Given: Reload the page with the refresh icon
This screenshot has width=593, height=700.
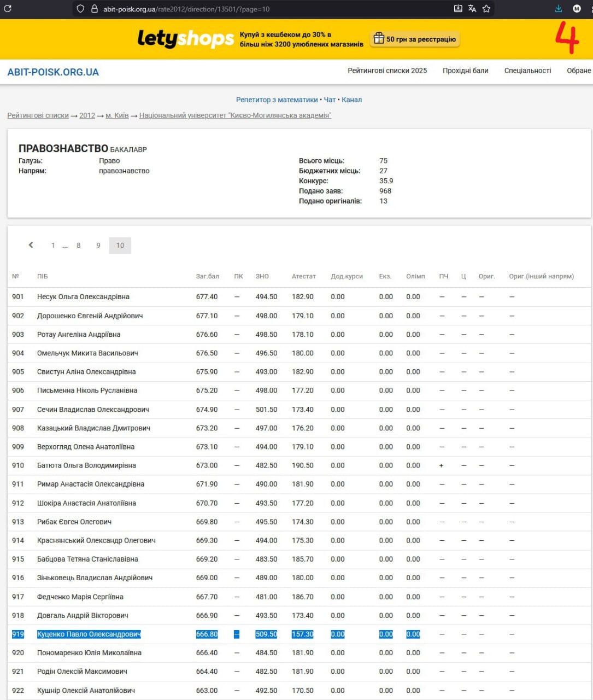Looking at the screenshot, I should [x=8, y=9].
